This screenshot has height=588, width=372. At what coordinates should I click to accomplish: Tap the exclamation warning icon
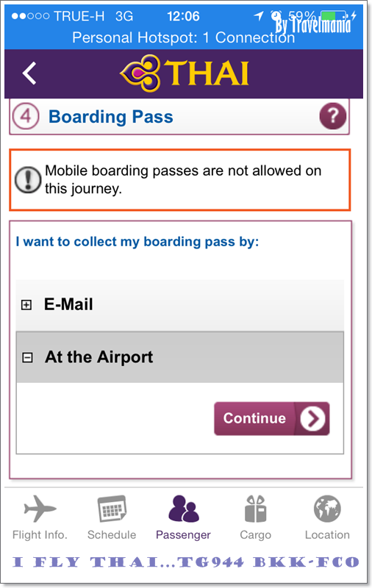28,179
